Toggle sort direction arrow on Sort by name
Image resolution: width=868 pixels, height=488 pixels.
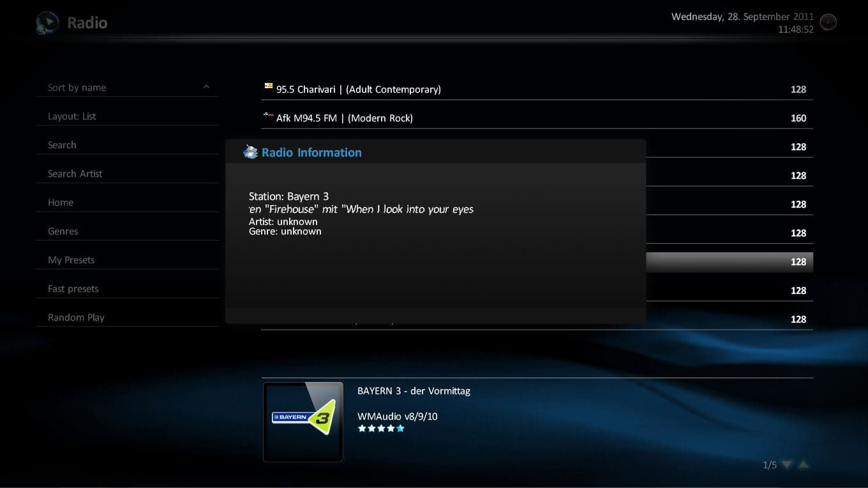point(206,87)
